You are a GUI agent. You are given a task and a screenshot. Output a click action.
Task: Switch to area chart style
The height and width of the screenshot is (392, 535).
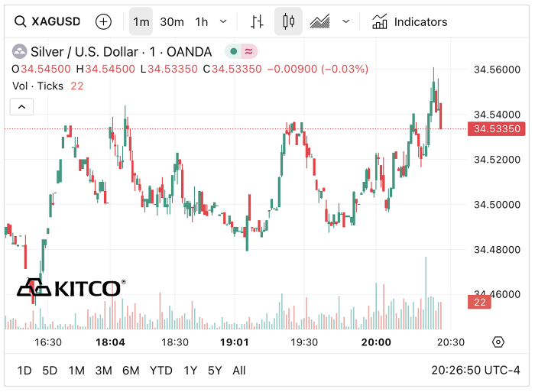tap(319, 22)
